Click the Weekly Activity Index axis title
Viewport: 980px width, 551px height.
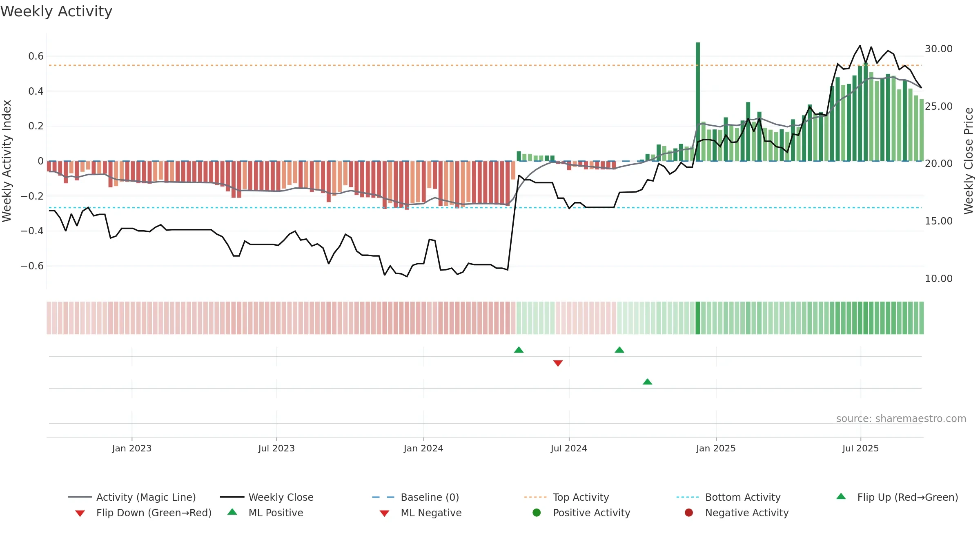pos(7,161)
